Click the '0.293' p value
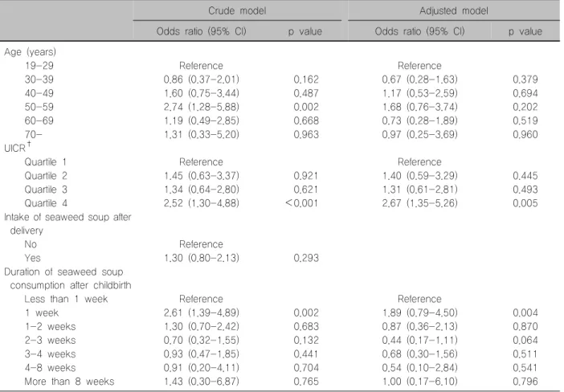 pos(306,258)
